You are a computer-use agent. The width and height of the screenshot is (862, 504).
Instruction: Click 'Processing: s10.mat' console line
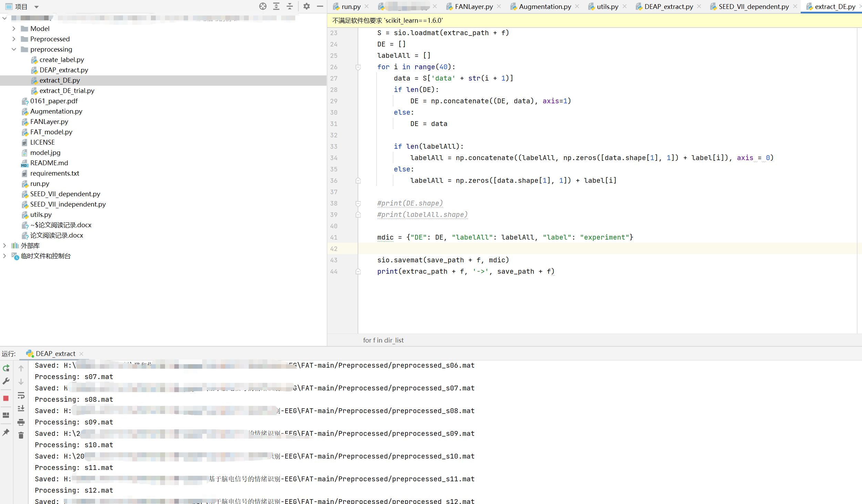pos(74,445)
